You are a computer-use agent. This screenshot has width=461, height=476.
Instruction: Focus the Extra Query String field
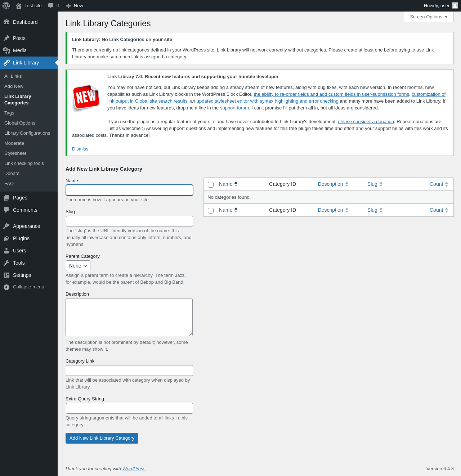(x=129, y=408)
